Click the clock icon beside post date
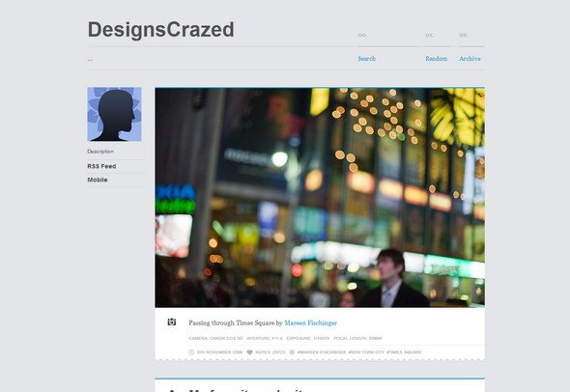Screen dimensions: 570x392 pos(191,352)
